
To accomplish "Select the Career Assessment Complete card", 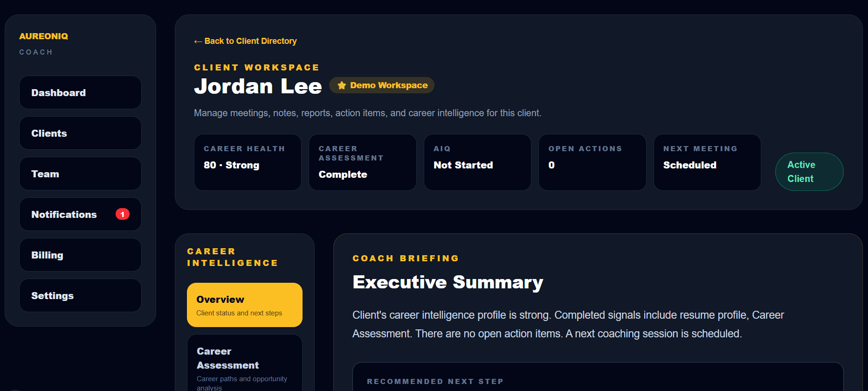I will point(363,162).
